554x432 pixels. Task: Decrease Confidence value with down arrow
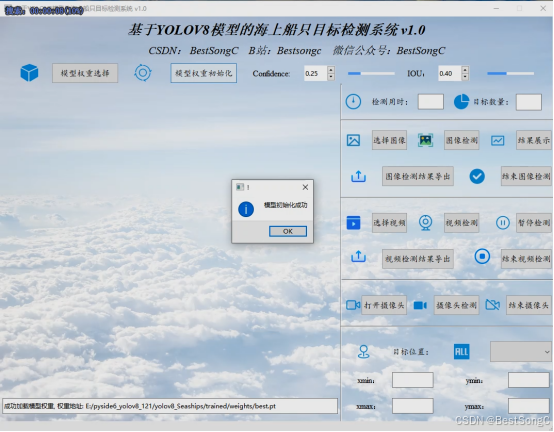(x=331, y=77)
